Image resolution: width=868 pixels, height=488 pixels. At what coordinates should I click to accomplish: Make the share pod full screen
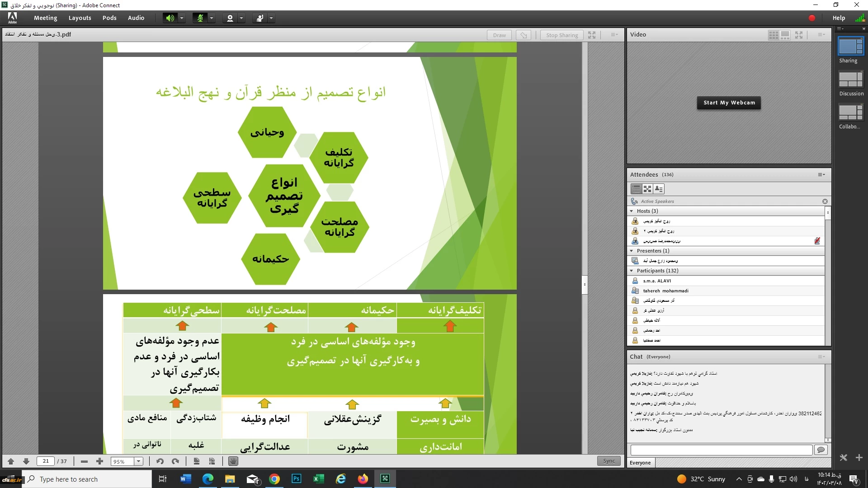(x=592, y=35)
